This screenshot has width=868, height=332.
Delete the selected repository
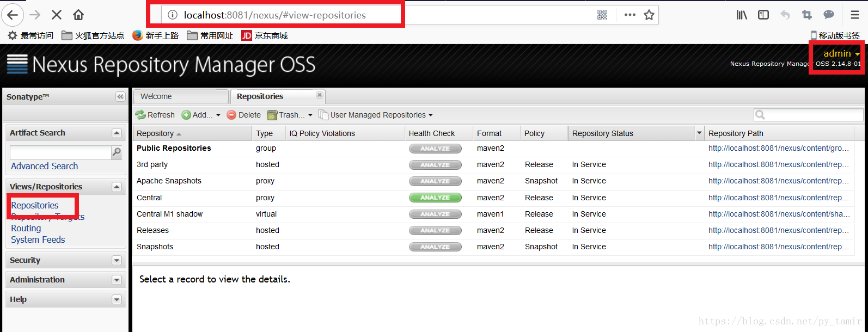tap(244, 115)
